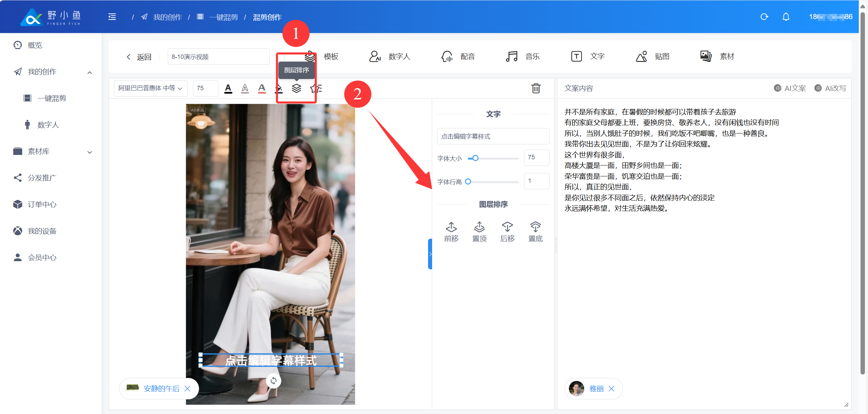This screenshot has width=868, height=414.
Task: Open the 阿里巴巴普惠体 font dropdown
Action: (150, 89)
